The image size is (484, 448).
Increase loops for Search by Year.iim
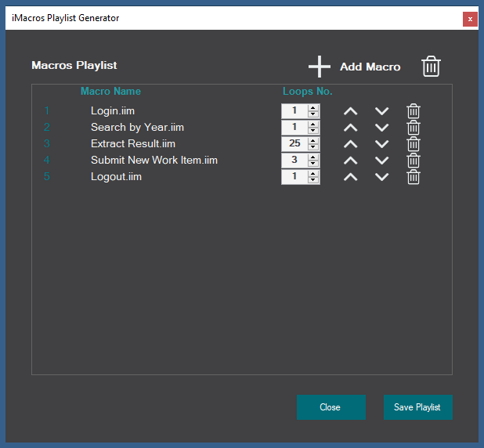[313, 125]
